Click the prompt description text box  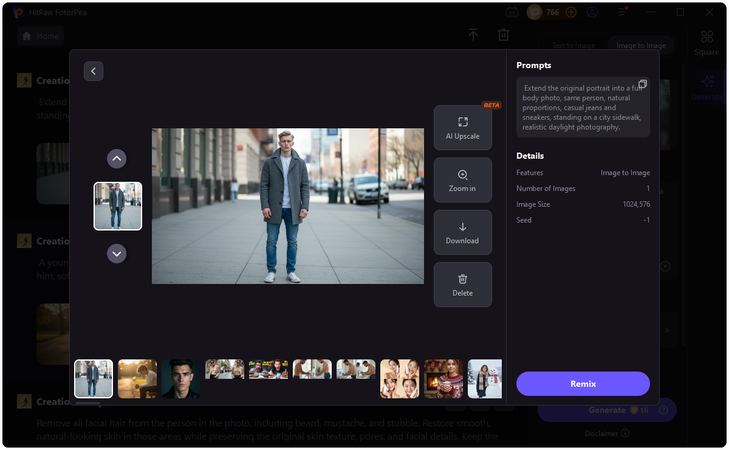click(x=583, y=107)
